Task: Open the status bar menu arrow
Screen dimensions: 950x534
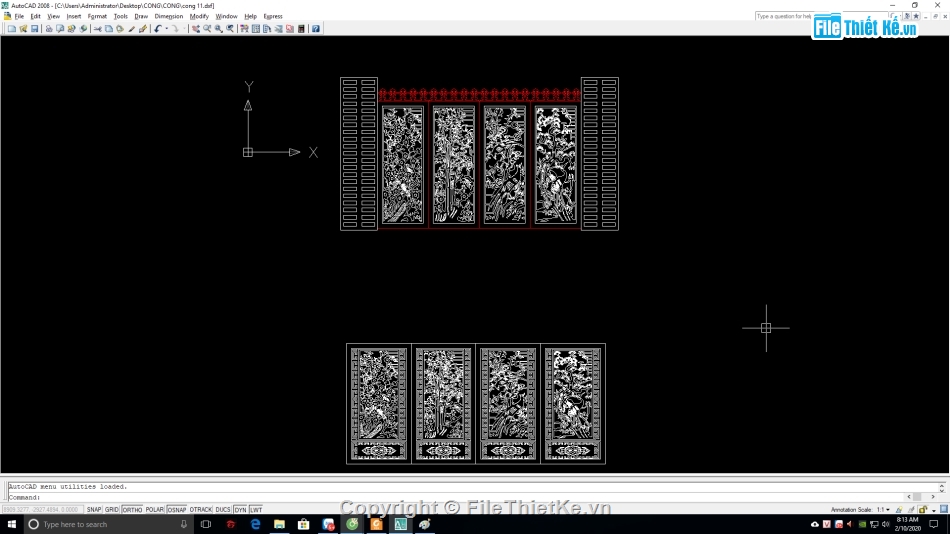Action: [934, 510]
